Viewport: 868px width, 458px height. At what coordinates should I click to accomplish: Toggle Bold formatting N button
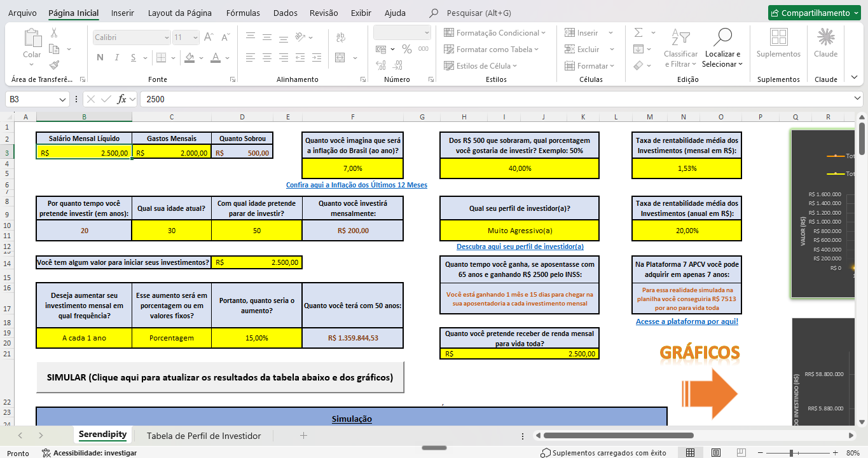pos(100,58)
